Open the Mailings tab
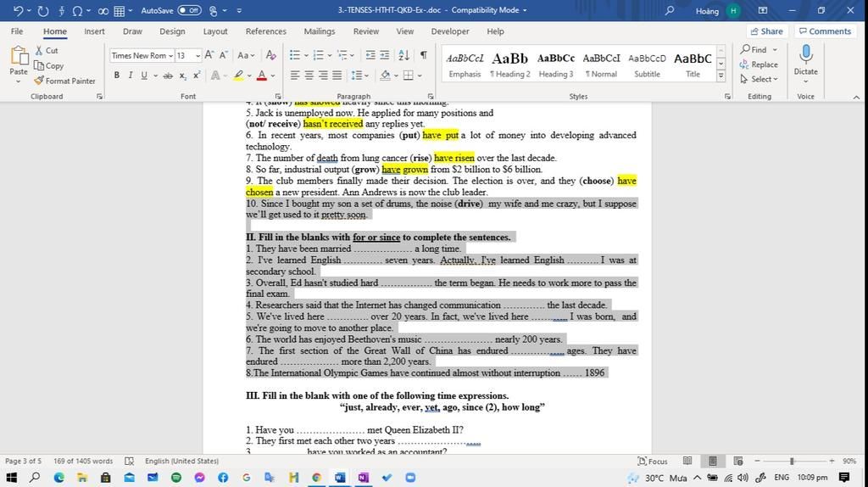Viewport: 868px width, 487px height. [x=320, y=31]
